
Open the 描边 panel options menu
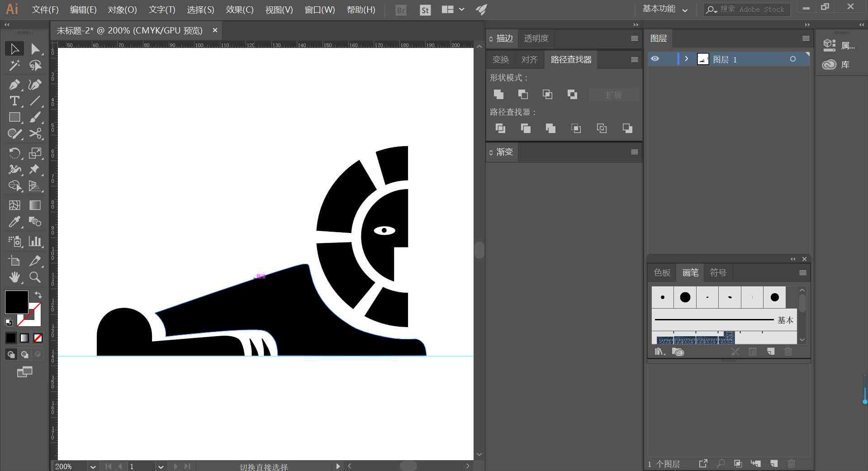click(x=634, y=38)
